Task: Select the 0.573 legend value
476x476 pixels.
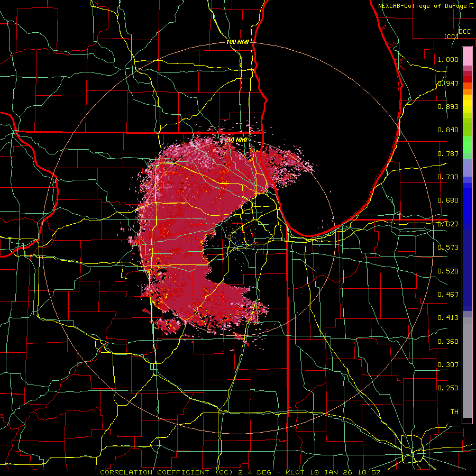Action: (x=448, y=248)
